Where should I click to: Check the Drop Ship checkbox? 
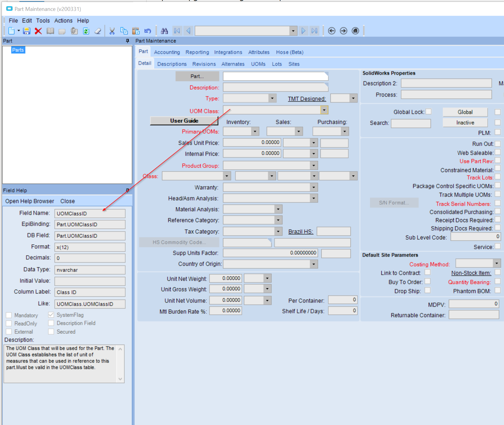(x=428, y=290)
